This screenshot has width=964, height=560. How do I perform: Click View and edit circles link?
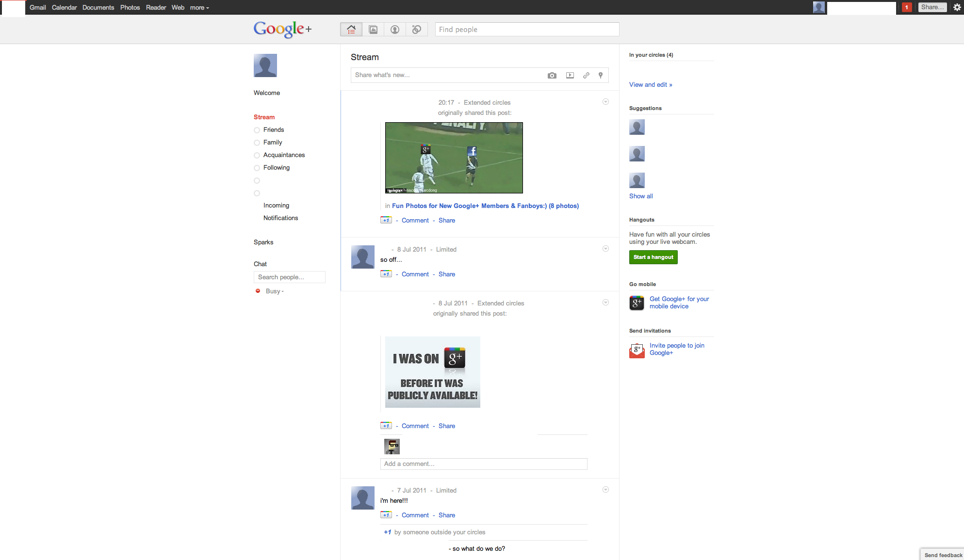point(651,85)
